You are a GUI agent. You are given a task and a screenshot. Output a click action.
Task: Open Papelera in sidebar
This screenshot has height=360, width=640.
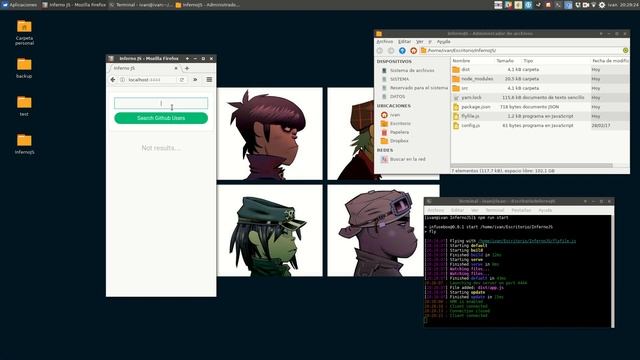click(x=395, y=132)
